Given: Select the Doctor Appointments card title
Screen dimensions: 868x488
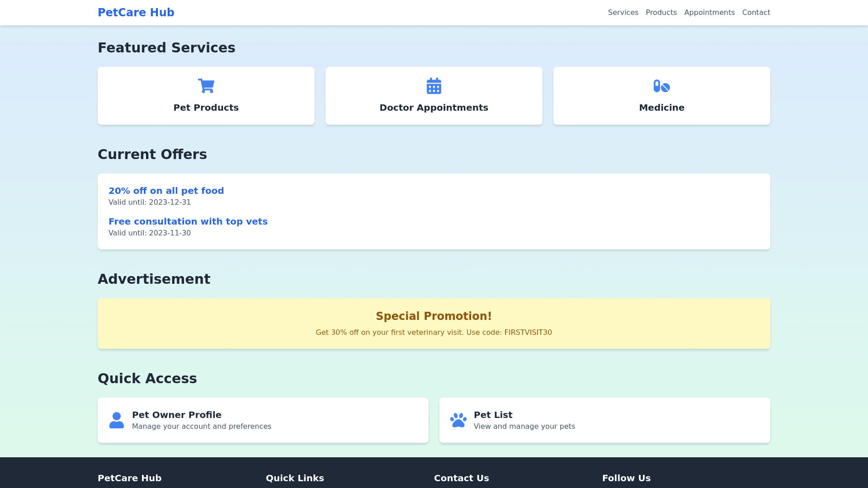Looking at the screenshot, I should [x=434, y=108].
